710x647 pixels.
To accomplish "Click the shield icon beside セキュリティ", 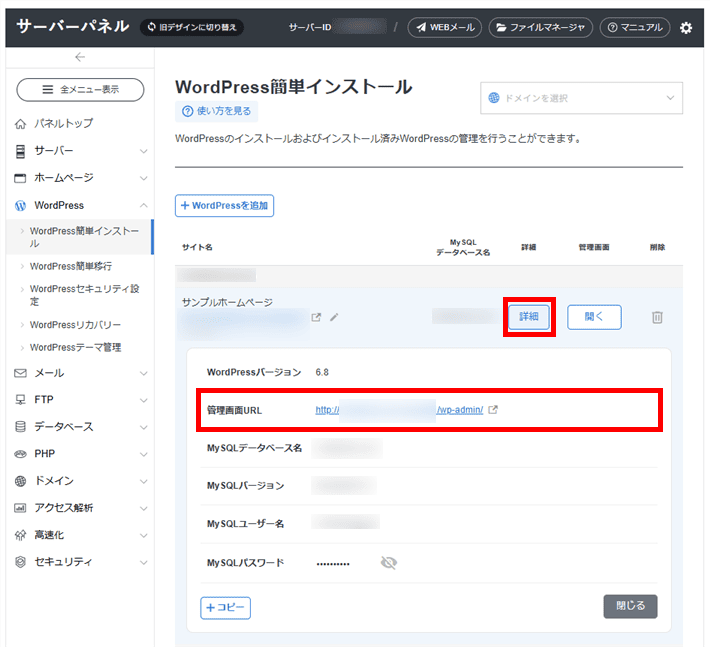I will [20, 562].
